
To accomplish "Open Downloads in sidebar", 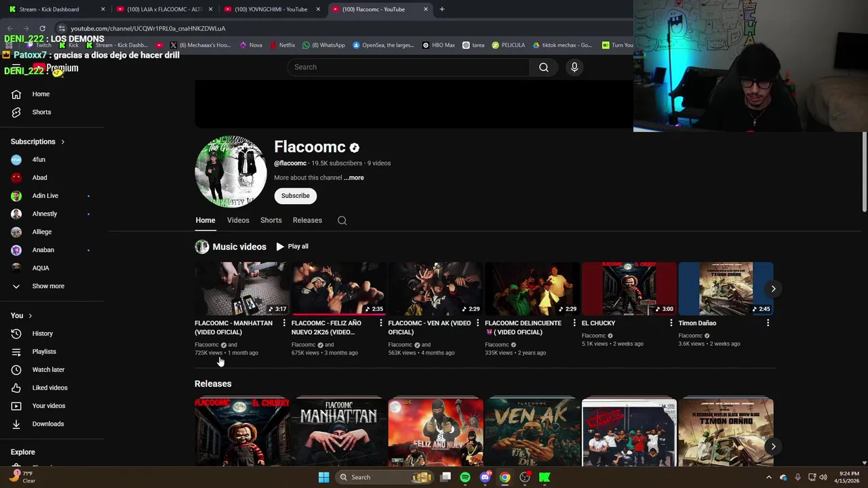I will tap(47, 424).
